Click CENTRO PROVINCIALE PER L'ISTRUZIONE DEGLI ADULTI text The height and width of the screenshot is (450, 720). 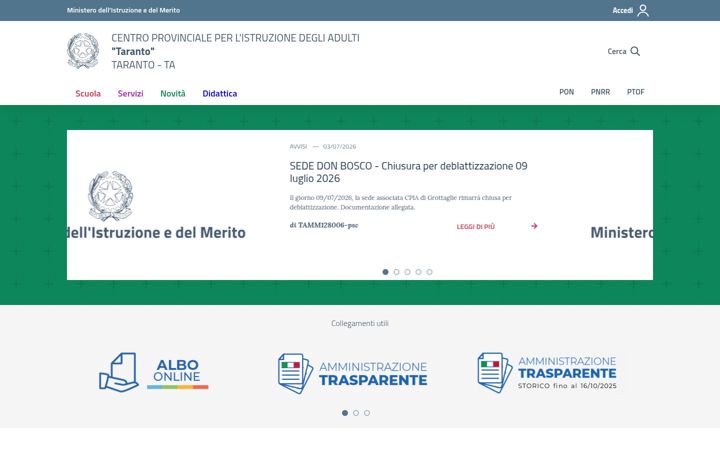pos(235,38)
